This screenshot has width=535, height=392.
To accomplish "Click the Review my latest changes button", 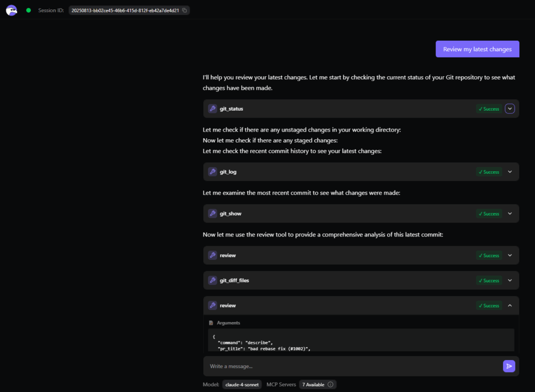I will 477,49.
